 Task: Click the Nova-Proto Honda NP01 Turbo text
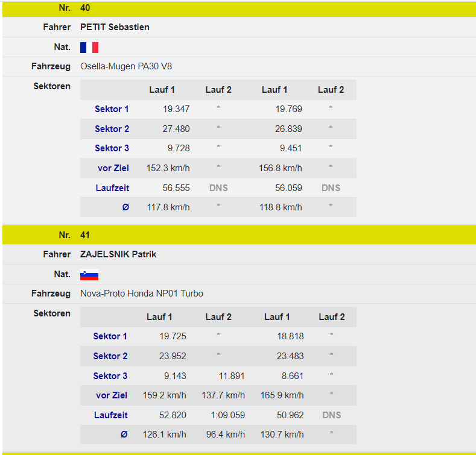point(141,293)
